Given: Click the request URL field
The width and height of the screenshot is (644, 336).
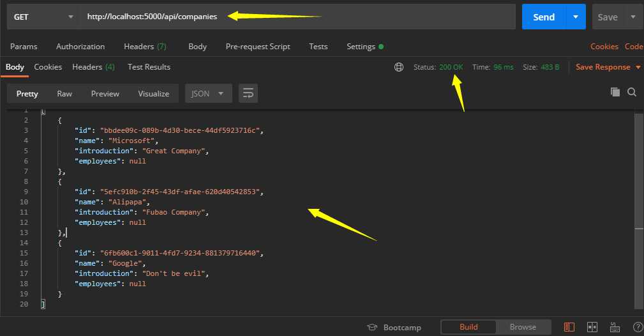Looking at the screenshot, I should (x=298, y=17).
